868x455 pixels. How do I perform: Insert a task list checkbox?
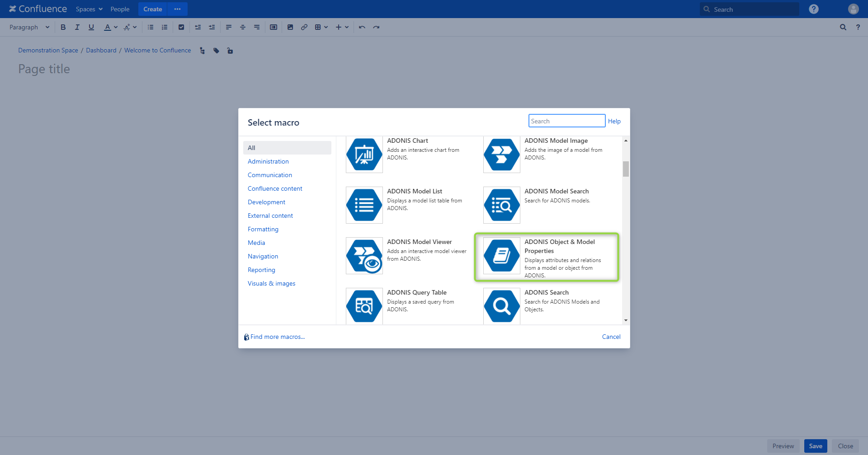coord(181,27)
